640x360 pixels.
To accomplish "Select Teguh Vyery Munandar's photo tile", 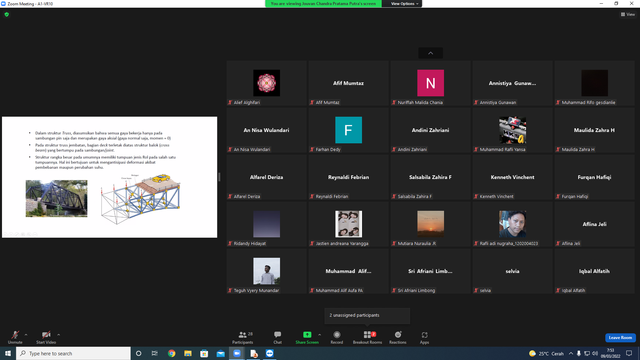I will pyautogui.click(x=267, y=271).
